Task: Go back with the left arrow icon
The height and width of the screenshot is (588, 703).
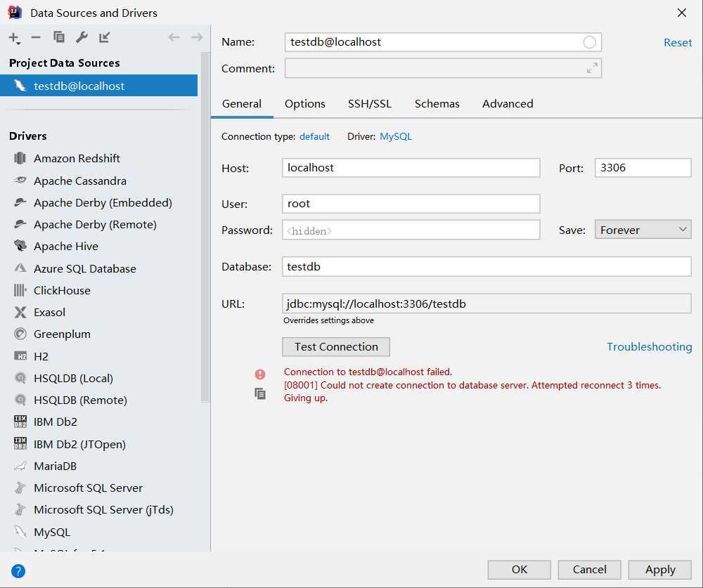Action: [x=174, y=37]
